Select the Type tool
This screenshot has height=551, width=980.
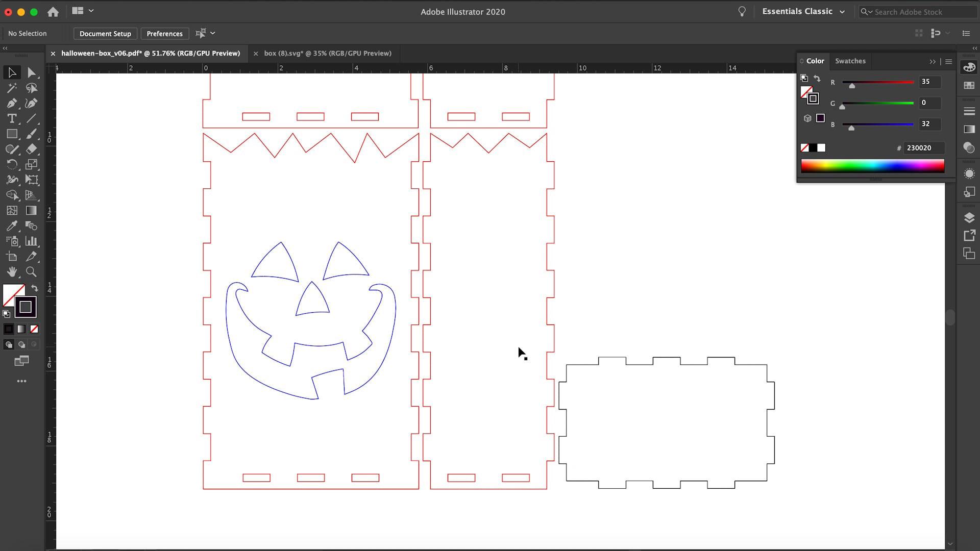pos(12,119)
